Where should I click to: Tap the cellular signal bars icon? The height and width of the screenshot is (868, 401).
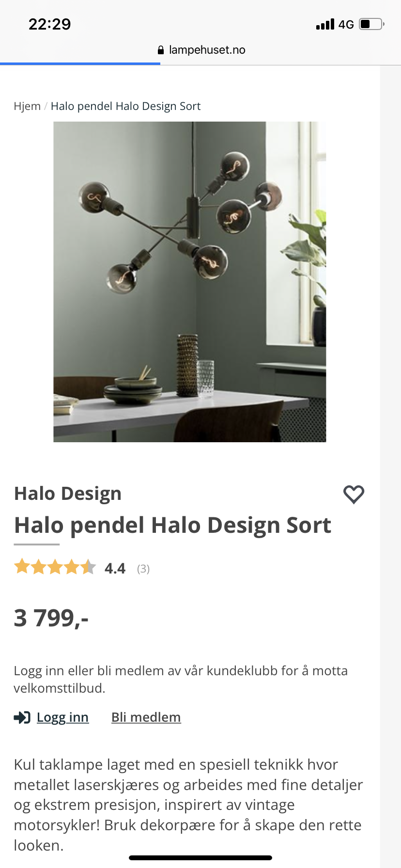[x=325, y=24]
